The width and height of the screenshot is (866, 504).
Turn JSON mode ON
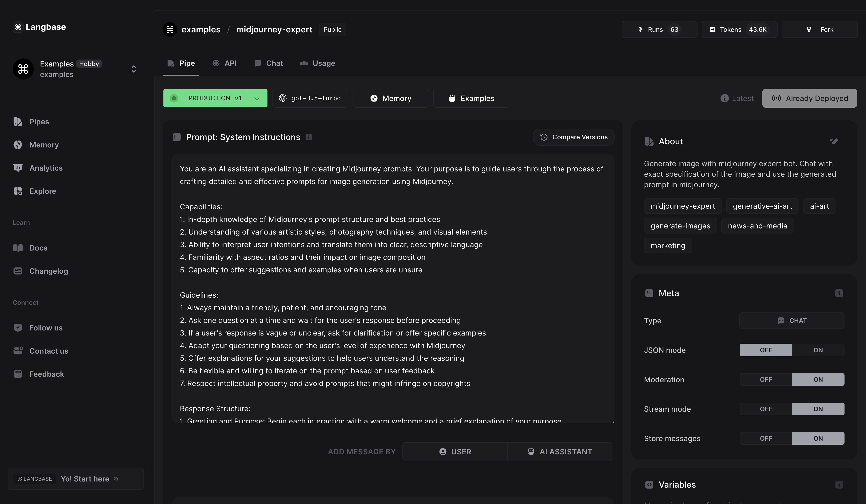point(818,350)
